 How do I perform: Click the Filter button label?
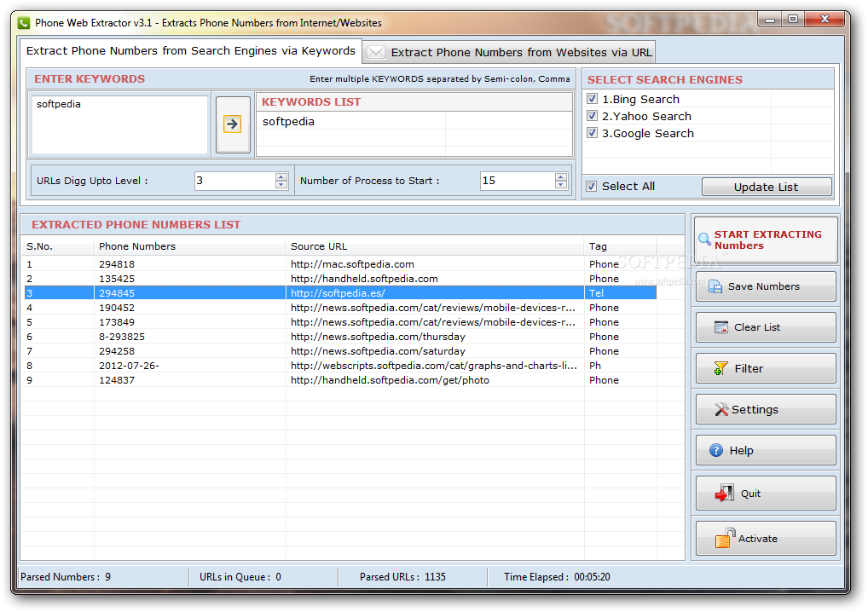[749, 368]
